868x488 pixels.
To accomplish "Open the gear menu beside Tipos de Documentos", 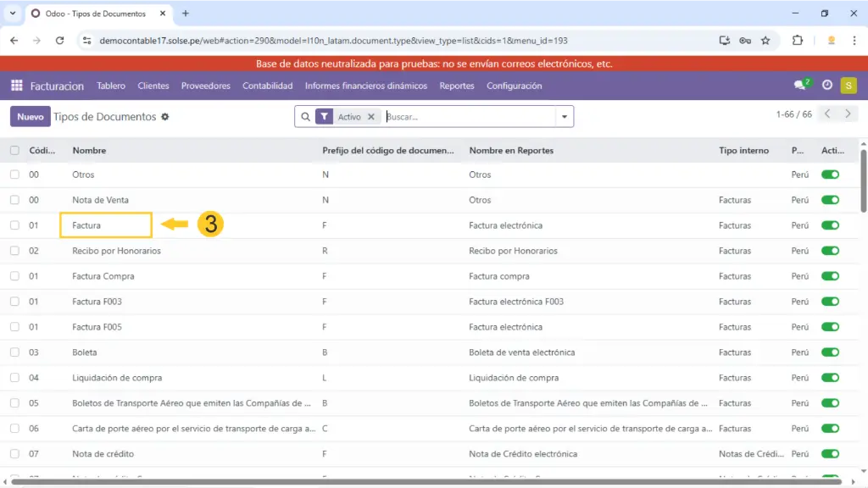I will pyautogui.click(x=165, y=117).
